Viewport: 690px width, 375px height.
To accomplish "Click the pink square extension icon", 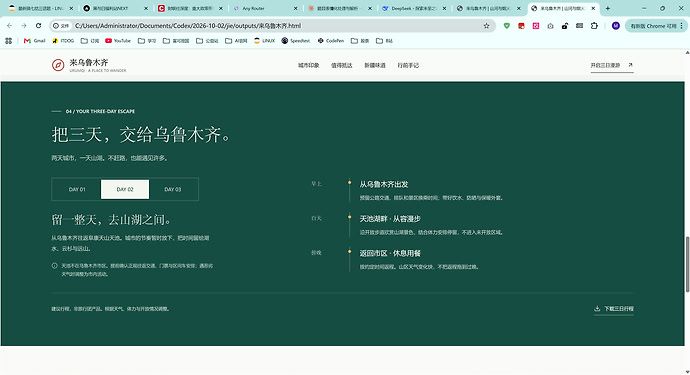I will tap(536, 26).
